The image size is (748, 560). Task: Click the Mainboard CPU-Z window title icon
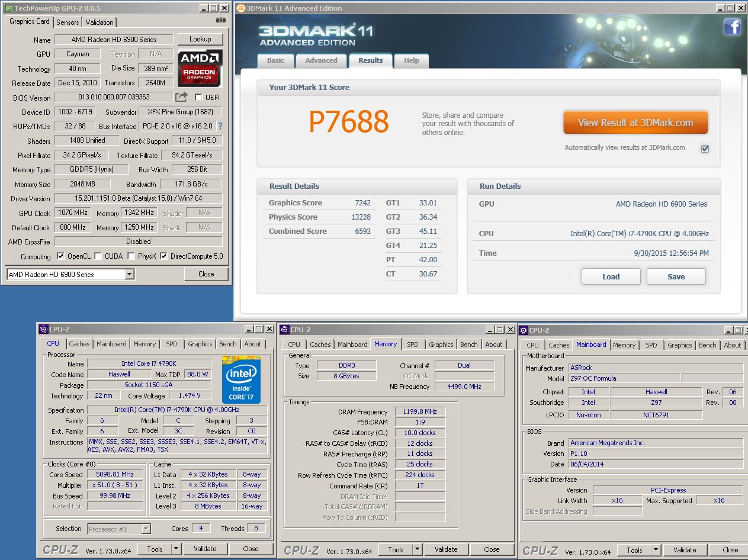(x=524, y=330)
